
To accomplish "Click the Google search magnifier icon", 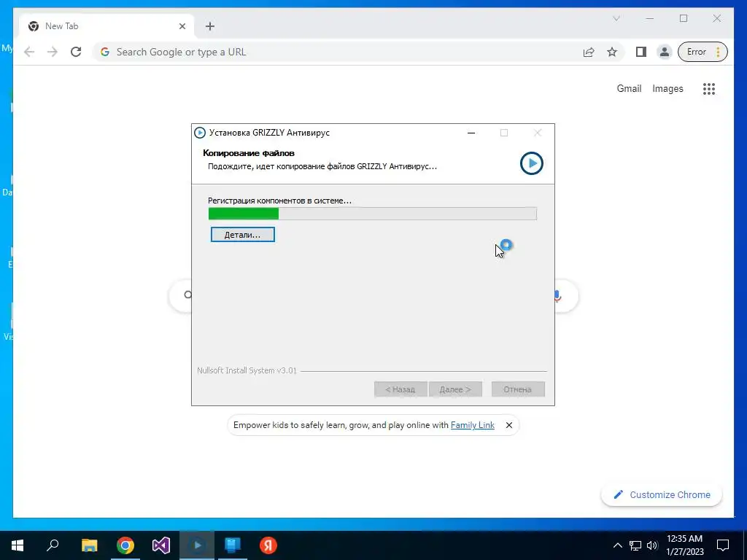I will [187, 295].
